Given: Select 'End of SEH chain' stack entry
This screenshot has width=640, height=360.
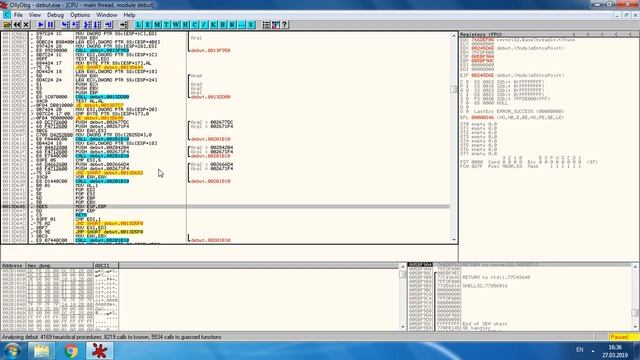Looking at the screenshot, I should coord(485,324).
